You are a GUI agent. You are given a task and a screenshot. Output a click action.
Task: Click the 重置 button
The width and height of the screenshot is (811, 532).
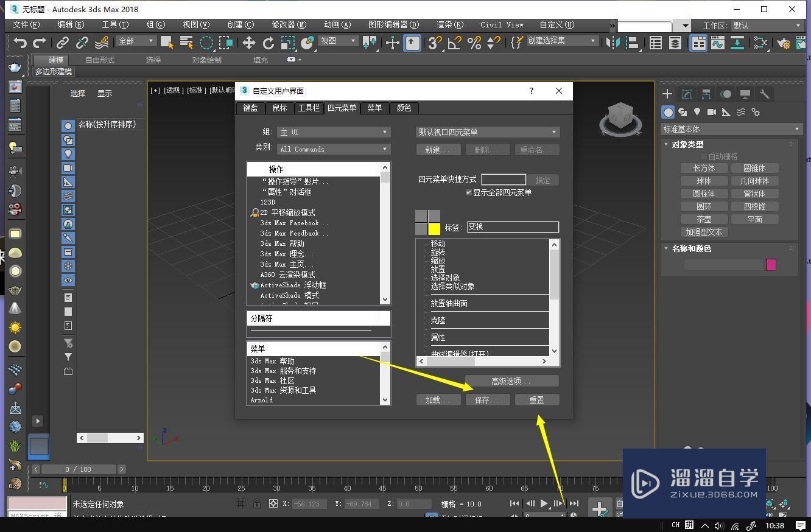pyautogui.click(x=536, y=400)
